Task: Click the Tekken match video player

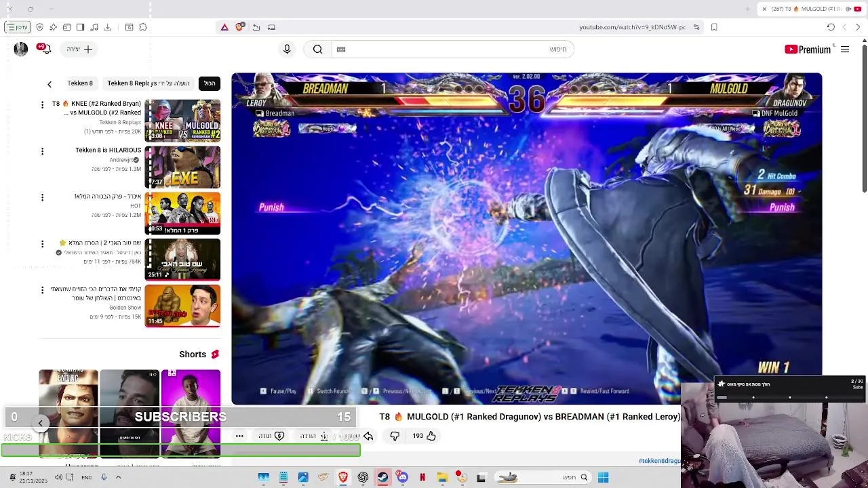Action: pyautogui.click(x=526, y=239)
